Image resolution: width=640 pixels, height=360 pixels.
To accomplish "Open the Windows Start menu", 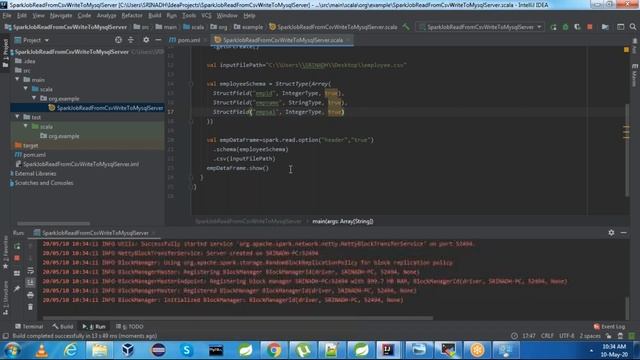I will [x=12, y=350].
